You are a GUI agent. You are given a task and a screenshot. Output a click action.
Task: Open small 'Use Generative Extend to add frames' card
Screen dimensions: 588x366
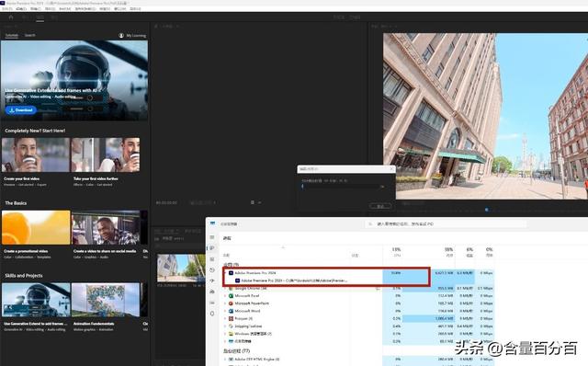coord(36,300)
